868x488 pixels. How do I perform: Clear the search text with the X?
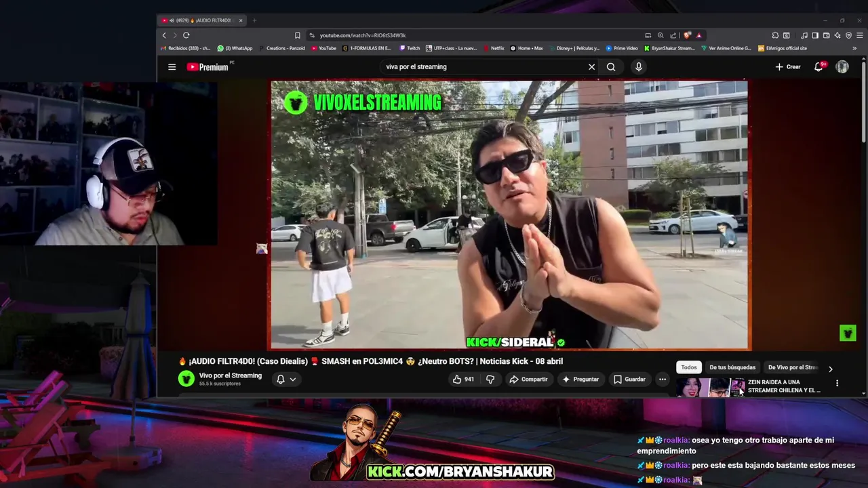coord(591,67)
